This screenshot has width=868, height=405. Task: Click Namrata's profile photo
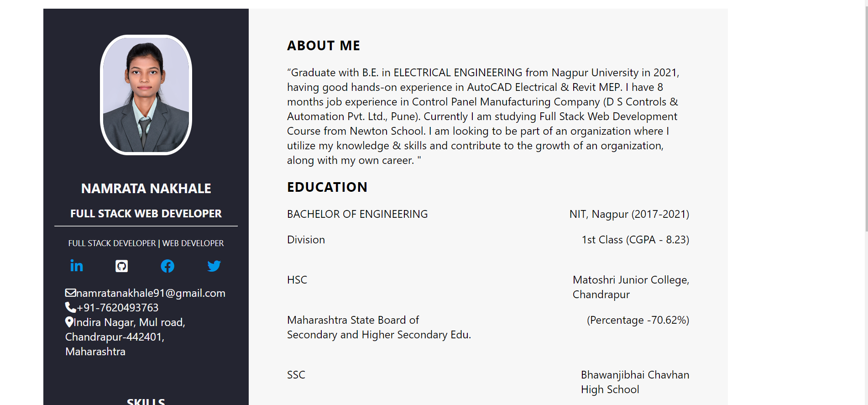click(x=146, y=95)
